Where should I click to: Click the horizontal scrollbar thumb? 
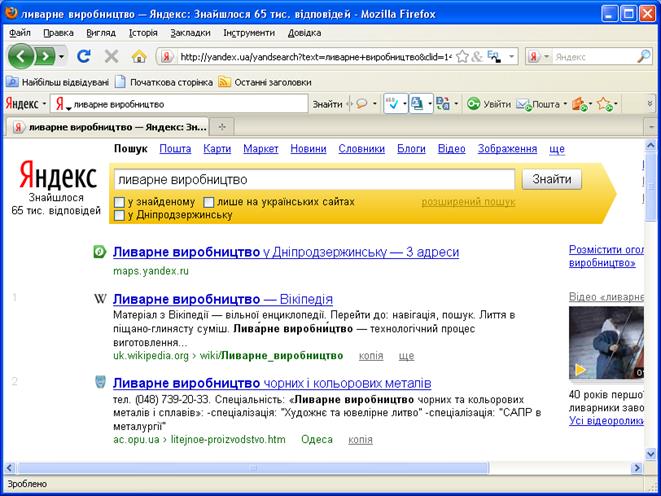pos(253,468)
